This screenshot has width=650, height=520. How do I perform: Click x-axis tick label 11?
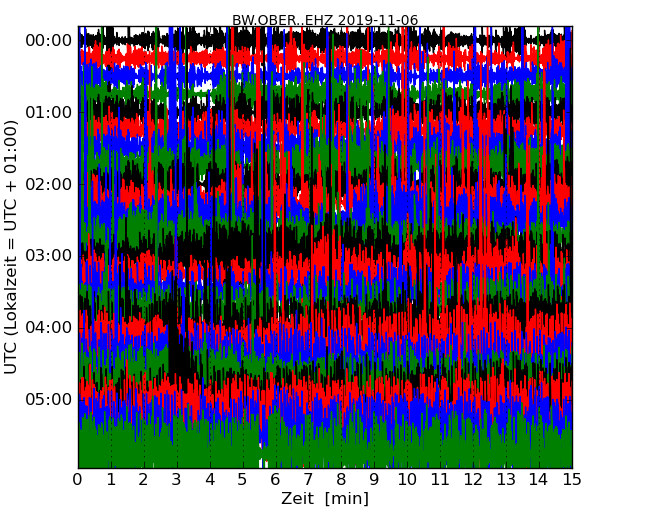pos(440,480)
